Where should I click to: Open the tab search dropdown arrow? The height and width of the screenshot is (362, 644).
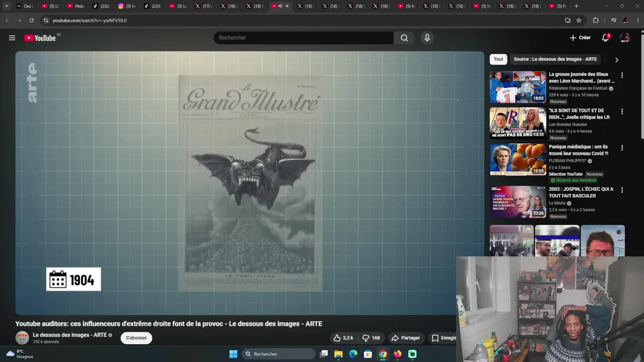point(7,6)
